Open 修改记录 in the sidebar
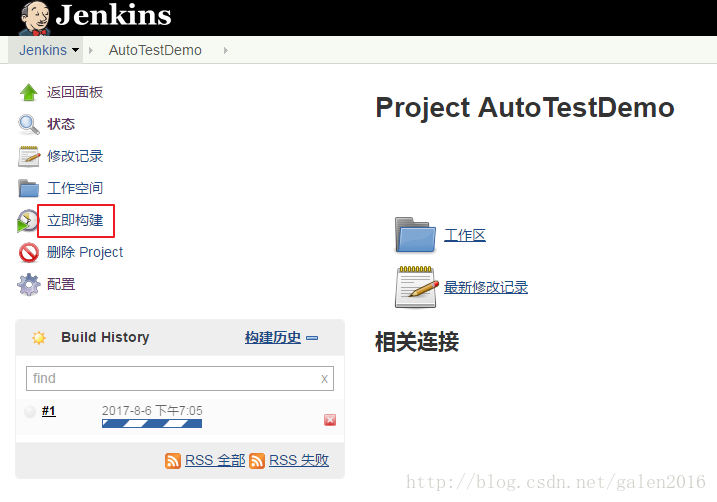Screen dimensions: 717x502 pos(75,156)
